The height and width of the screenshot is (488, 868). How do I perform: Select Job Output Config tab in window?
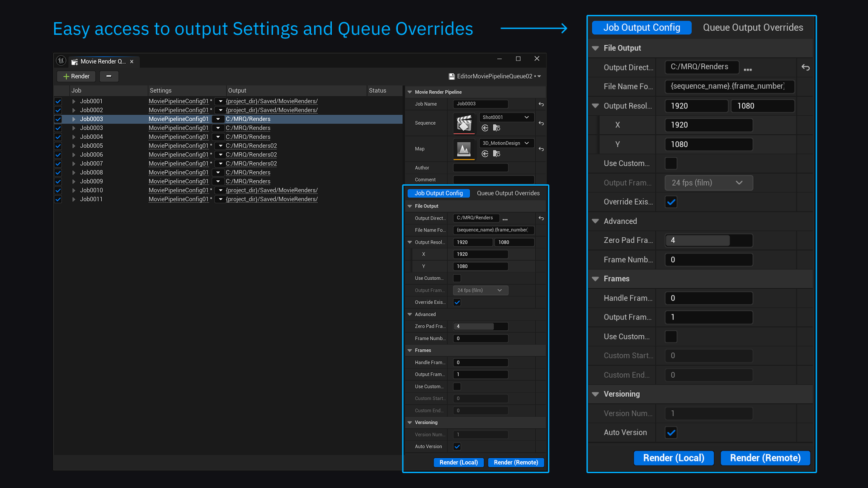pyautogui.click(x=439, y=193)
